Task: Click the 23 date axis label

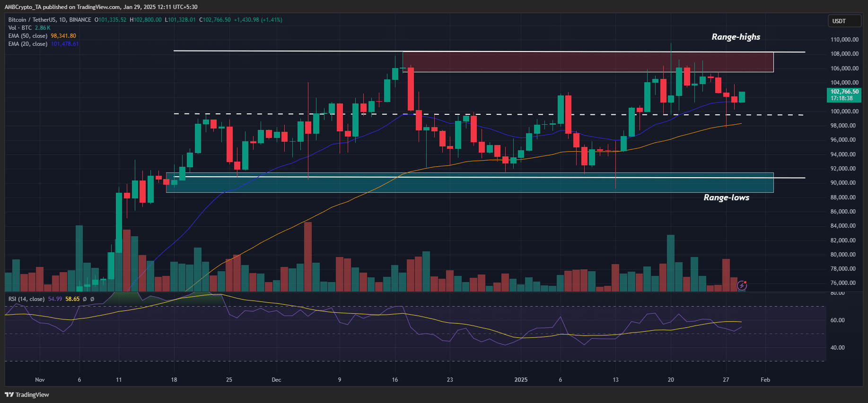Action: tap(450, 380)
